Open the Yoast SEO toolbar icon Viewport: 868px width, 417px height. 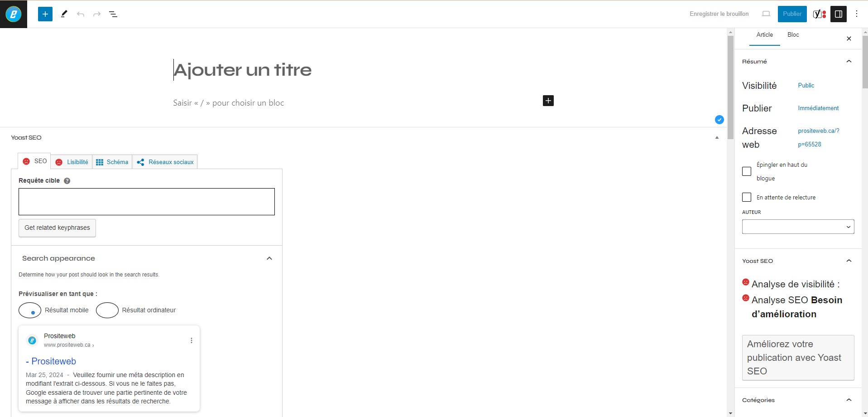pos(820,14)
